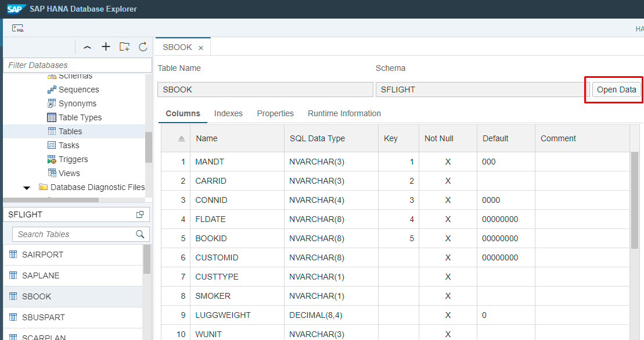
Task: Click the Database Diagnostic Files folder icon
Action: click(x=43, y=187)
